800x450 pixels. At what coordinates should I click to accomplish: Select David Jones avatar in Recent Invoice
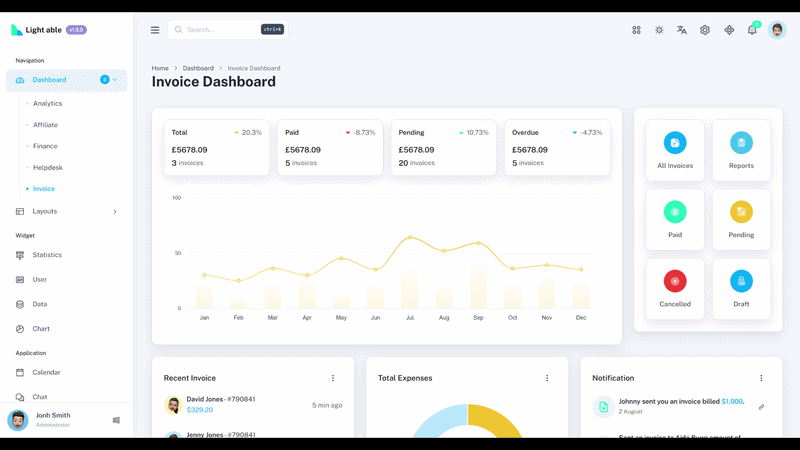click(x=173, y=405)
